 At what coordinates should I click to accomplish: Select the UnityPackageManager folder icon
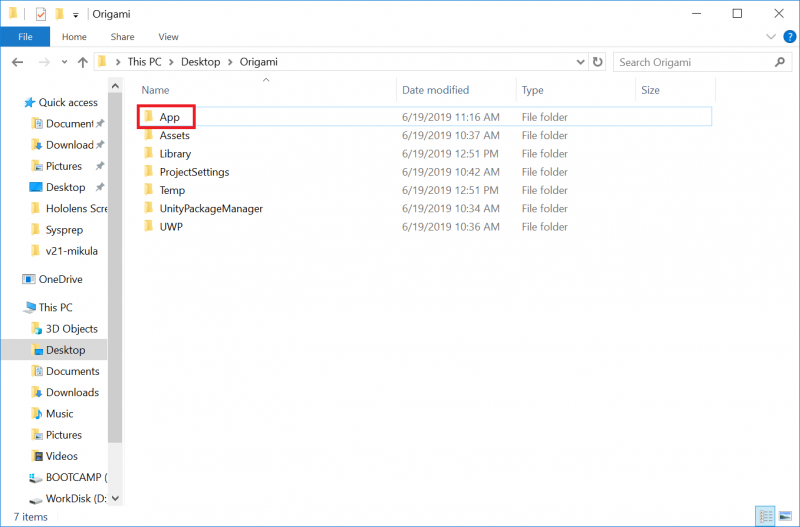148,208
